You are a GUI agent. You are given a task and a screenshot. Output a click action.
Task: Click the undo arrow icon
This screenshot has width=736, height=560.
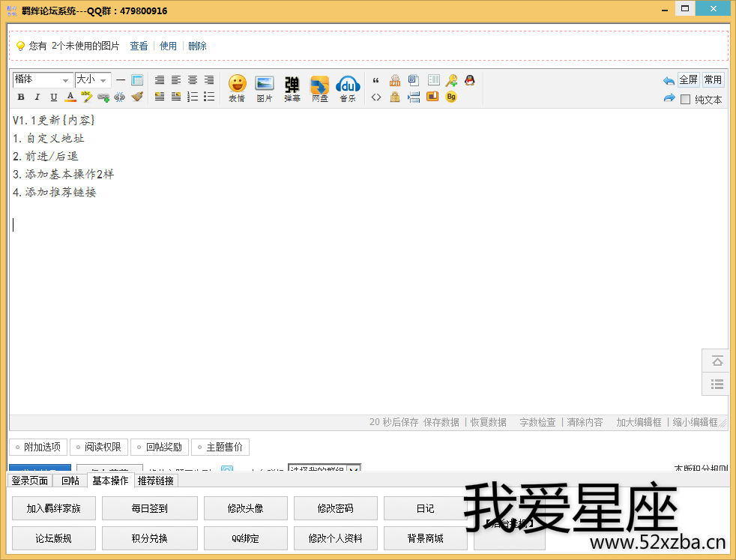point(669,80)
